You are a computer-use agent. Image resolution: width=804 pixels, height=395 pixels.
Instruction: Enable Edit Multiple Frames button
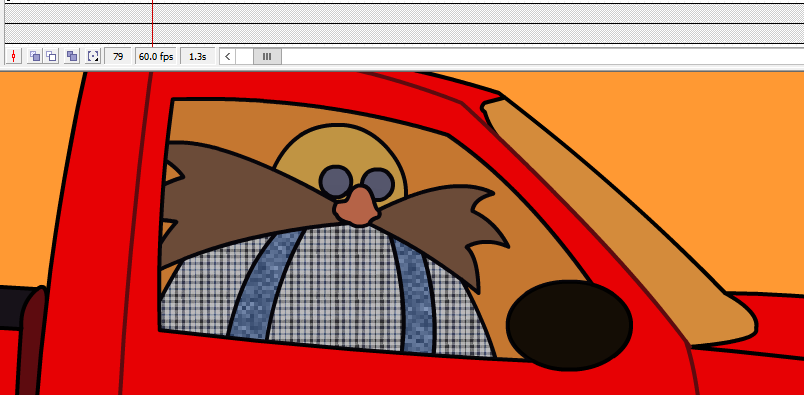click(72, 56)
